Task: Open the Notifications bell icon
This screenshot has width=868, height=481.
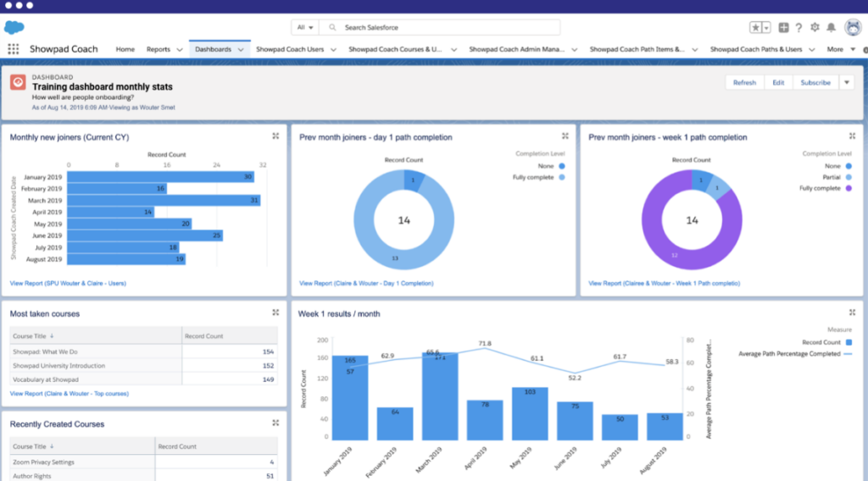Action: (x=831, y=27)
